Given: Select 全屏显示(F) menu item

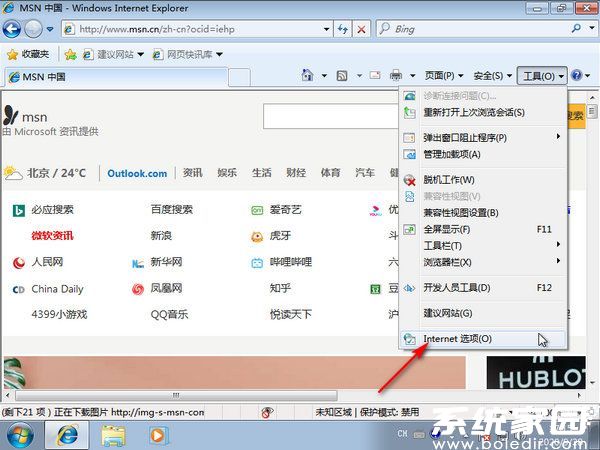Looking at the screenshot, I should [x=483, y=229].
